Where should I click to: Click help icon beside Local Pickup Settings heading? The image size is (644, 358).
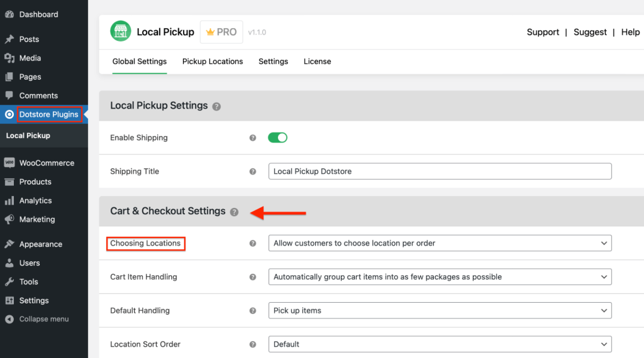point(216,107)
